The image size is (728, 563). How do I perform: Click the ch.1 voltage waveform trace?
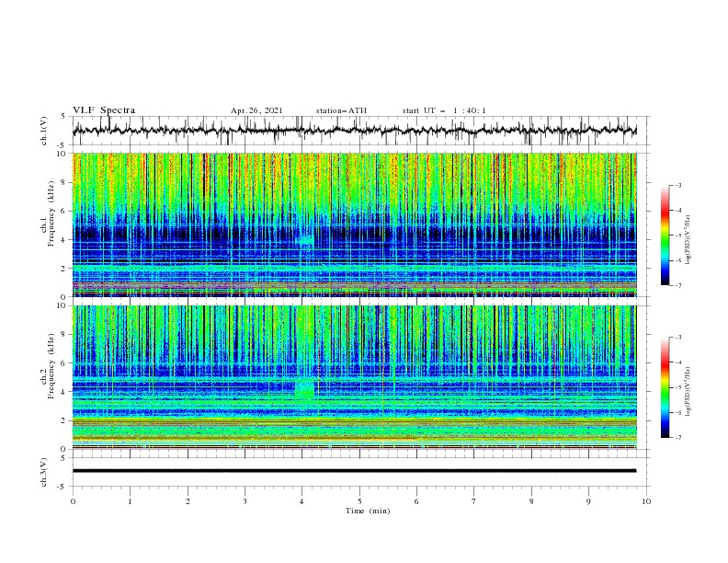tap(354, 131)
